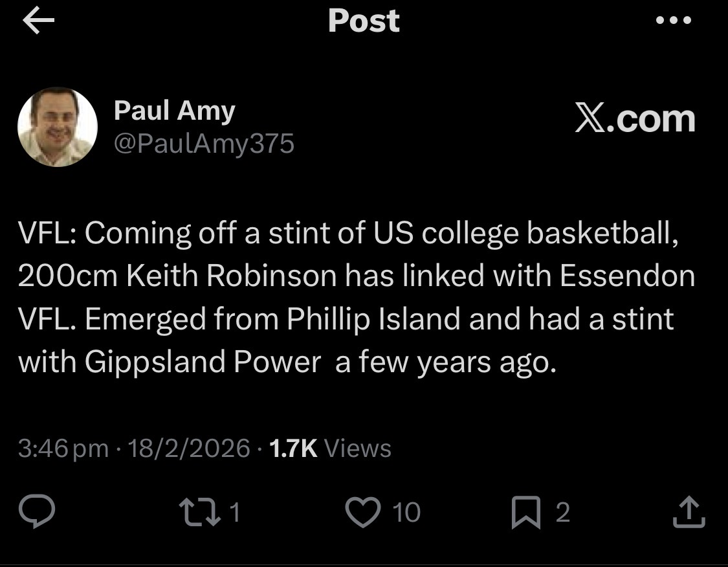Tap the share upload icon

pyautogui.click(x=689, y=512)
